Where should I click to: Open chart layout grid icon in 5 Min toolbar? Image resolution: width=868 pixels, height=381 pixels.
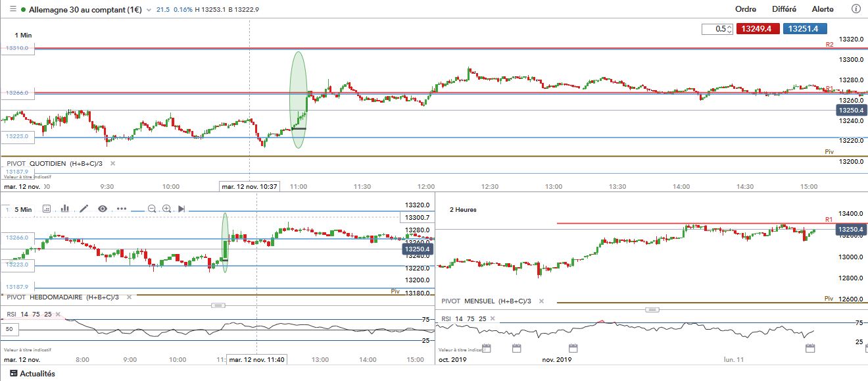(x=47, y=209)
